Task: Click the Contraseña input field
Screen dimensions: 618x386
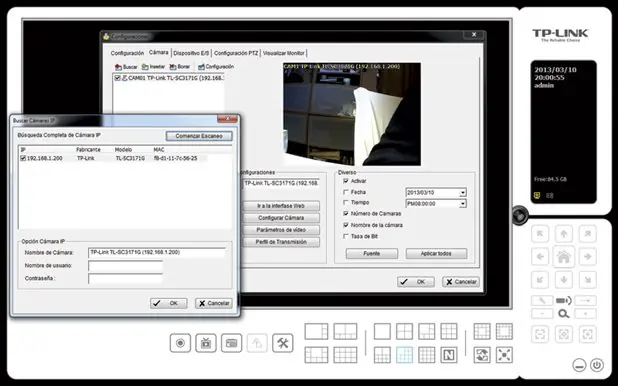Action: pyautogui.click(x=125, y=279)
